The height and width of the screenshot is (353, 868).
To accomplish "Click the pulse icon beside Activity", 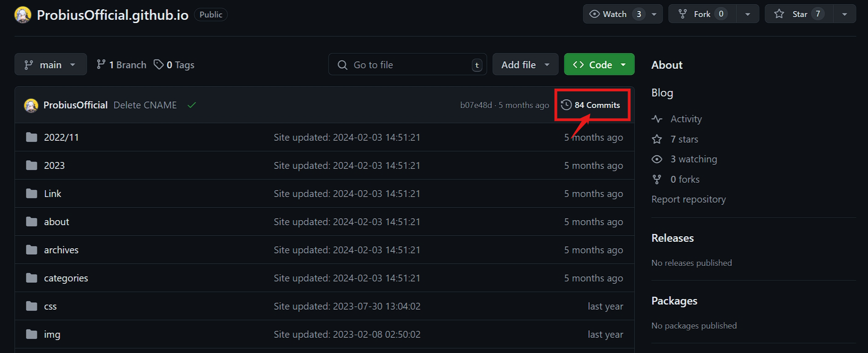I will pos(657,119).
